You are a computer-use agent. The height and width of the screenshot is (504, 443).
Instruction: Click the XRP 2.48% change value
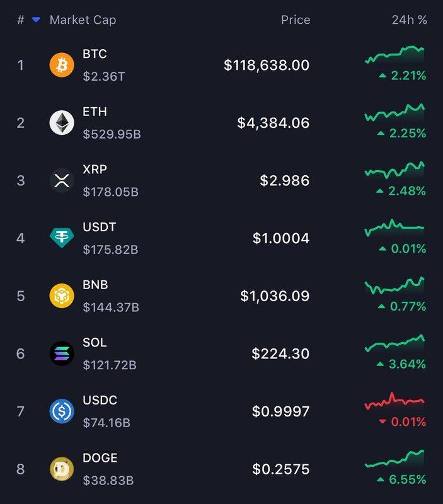point(408,191)
